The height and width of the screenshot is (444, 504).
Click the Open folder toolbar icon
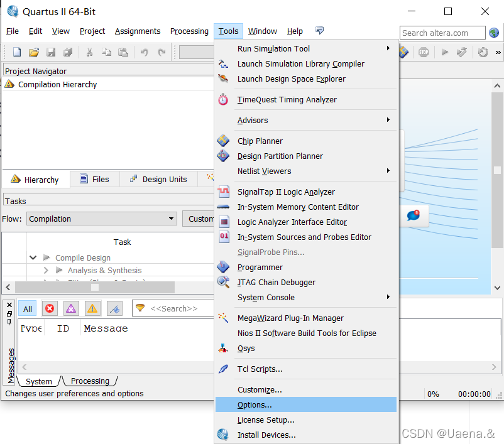pyautogui.click(x=34, y=52)
